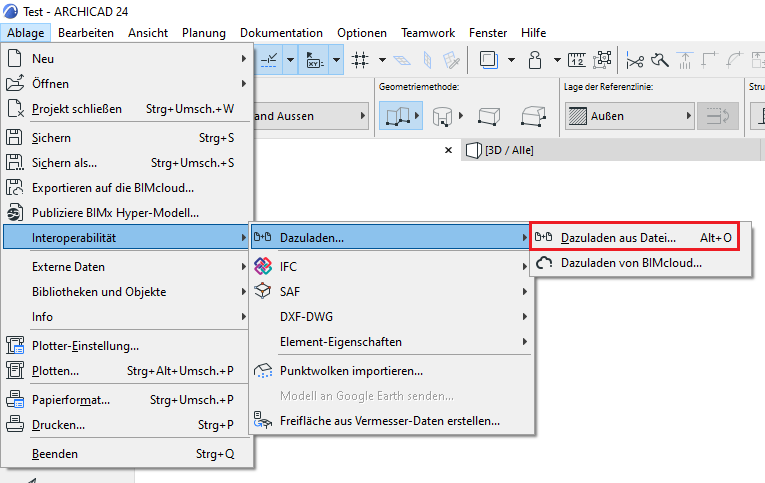Click the measure ruler icon in toolbar
The width and height of the screenshot is (765, 483).
click(576, 60)
